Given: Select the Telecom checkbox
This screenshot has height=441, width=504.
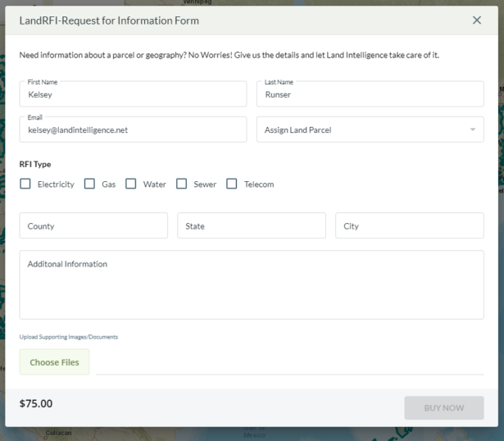Looking at the screenshot, I should tap(232, 184).
